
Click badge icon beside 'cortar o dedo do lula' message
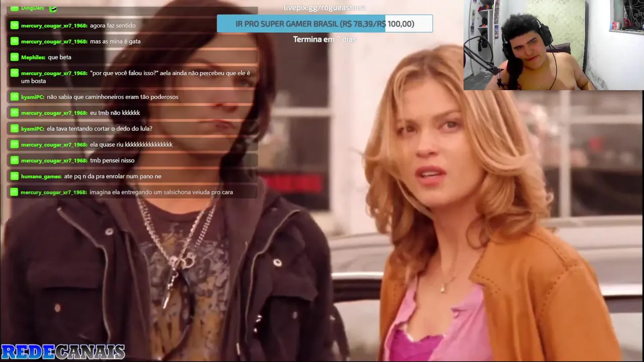click(14, 128)
